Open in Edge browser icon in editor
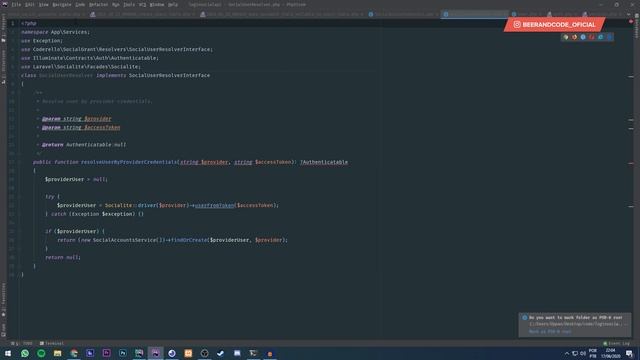640x360 pixels. coord(609,37)
